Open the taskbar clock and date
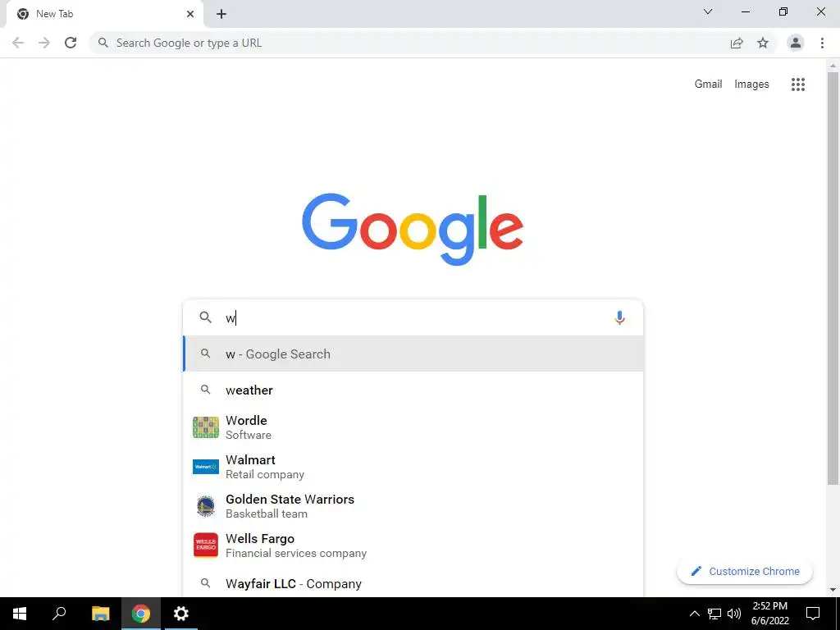Screen dimensions: 840x630 770,614
